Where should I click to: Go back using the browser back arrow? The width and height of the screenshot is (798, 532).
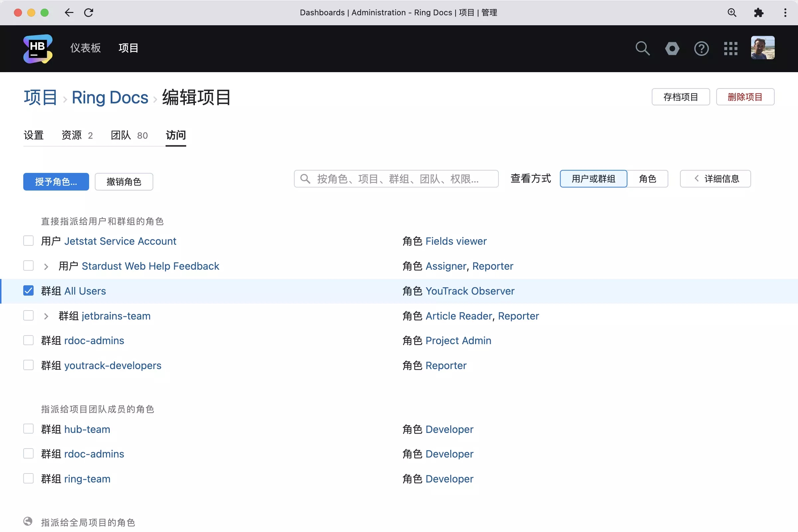pos(69,13)
